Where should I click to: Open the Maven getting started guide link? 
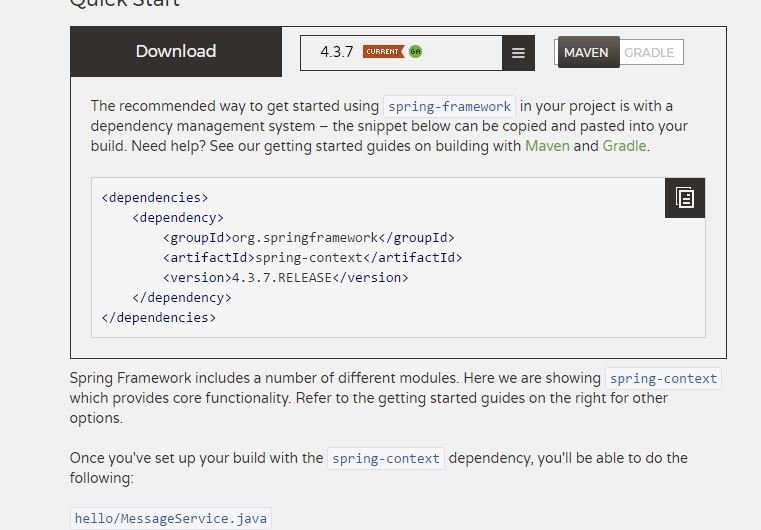click(547, 146)
